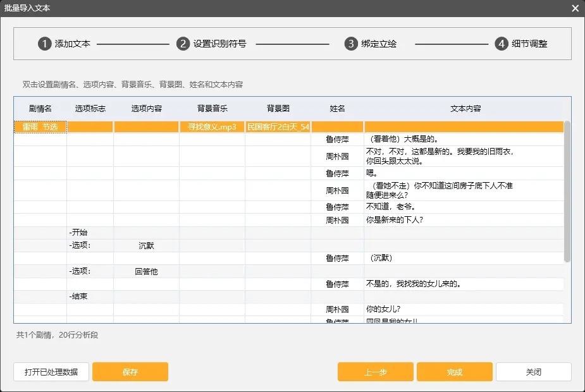
Task: Select the 雷雨 节选 plot name cell
Action: [x=40, y=127]
